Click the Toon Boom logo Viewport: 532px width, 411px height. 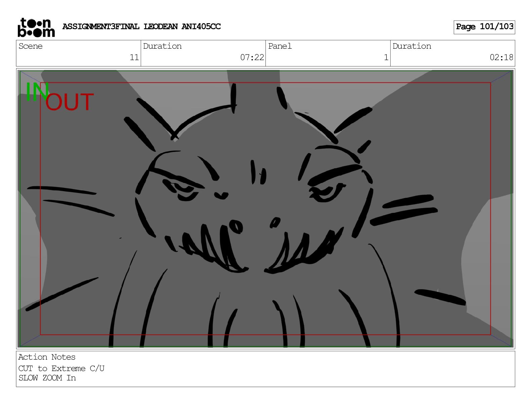coord(36,27)
